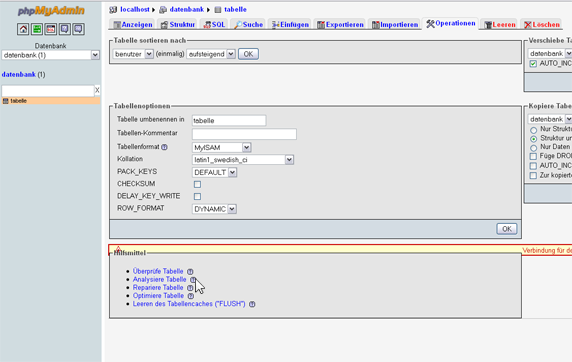This screenshot has height=362, width=572.
Task: Open help icon beside Analysiere Tabelle
Action: (193, 280)
